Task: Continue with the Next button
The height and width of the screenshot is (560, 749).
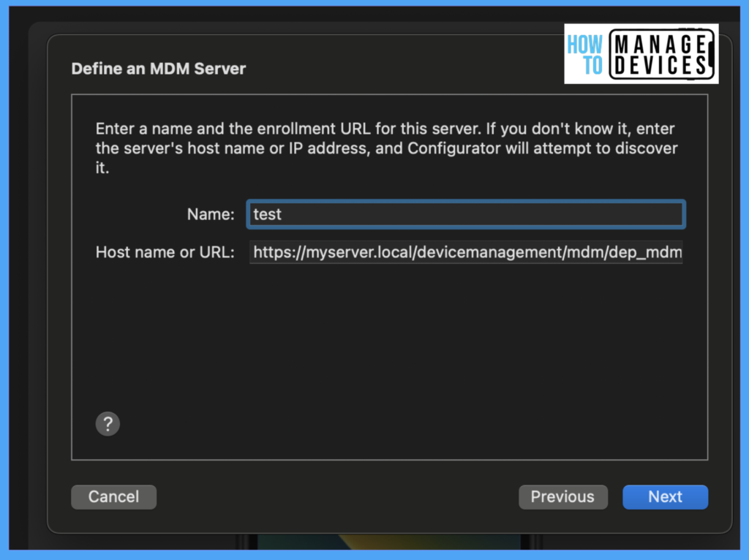Action: pos(665,497)
